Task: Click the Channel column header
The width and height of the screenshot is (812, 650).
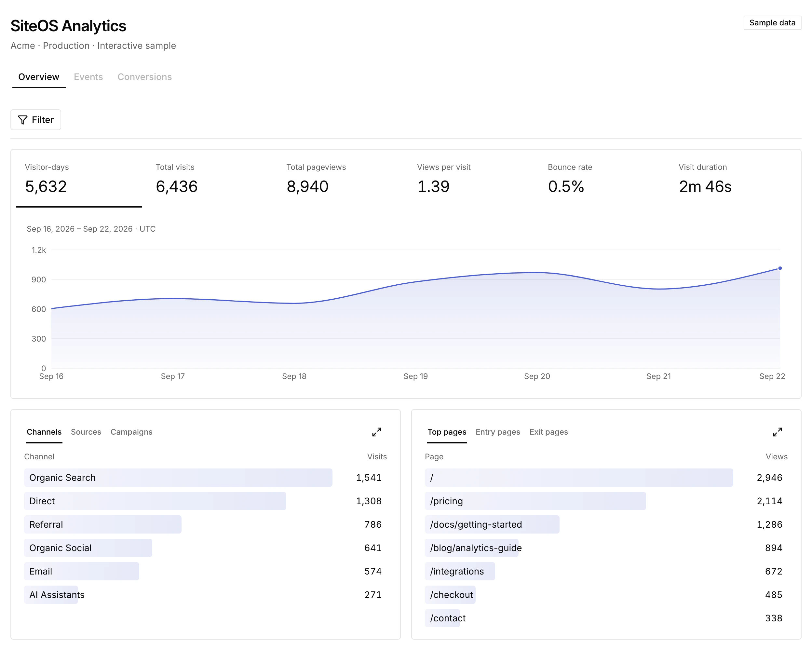Action: 39,456
